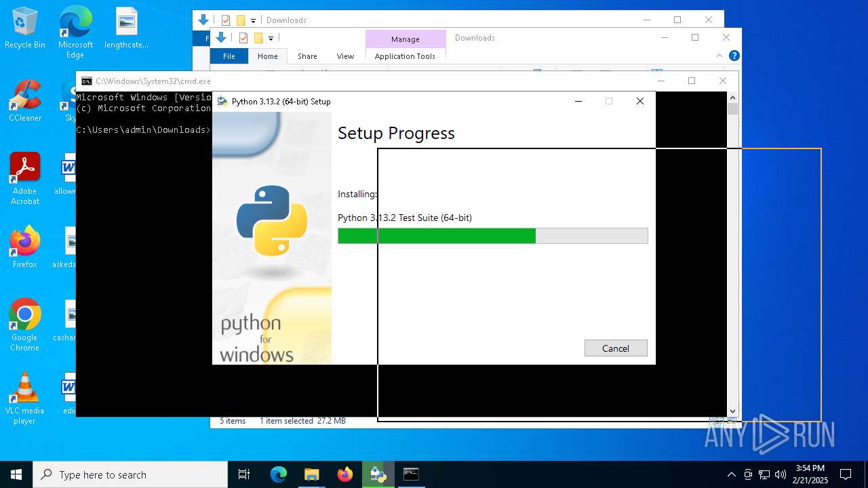
Task: Click the 'C:\Users\admin\Downloads>' prompt in cmd
Action: tap(144, 129)
